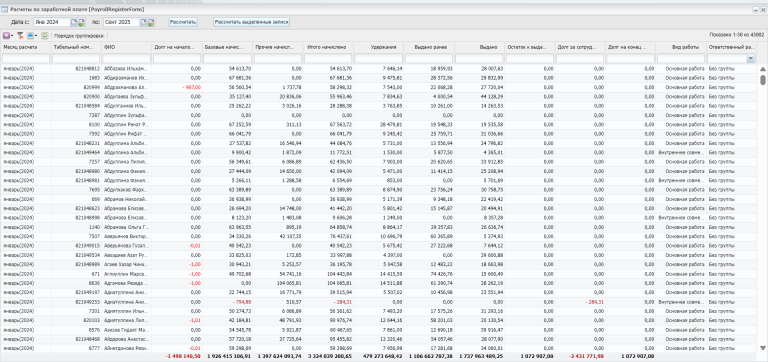Open dropdown arrow next to printer icon
Screen dimensions: 768x362
[x=36, y=35]
